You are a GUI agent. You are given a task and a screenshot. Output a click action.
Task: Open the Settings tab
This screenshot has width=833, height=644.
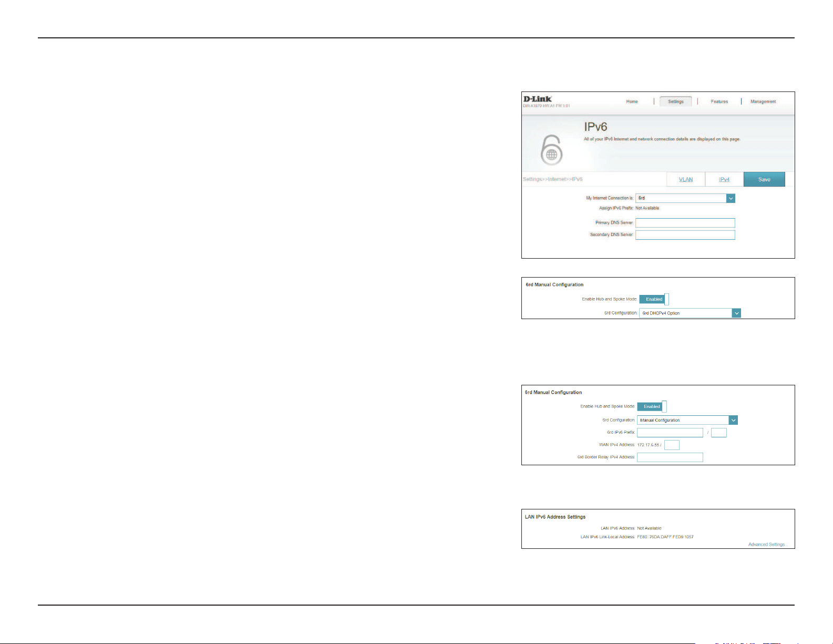pos(676,101)
